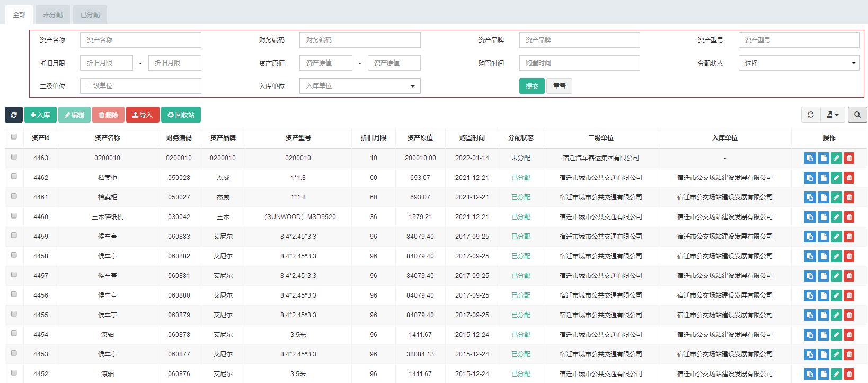This screenshot has width=868, height=383.
Task: Click the light refresh icon beside the export button
Action: (810, 115)
